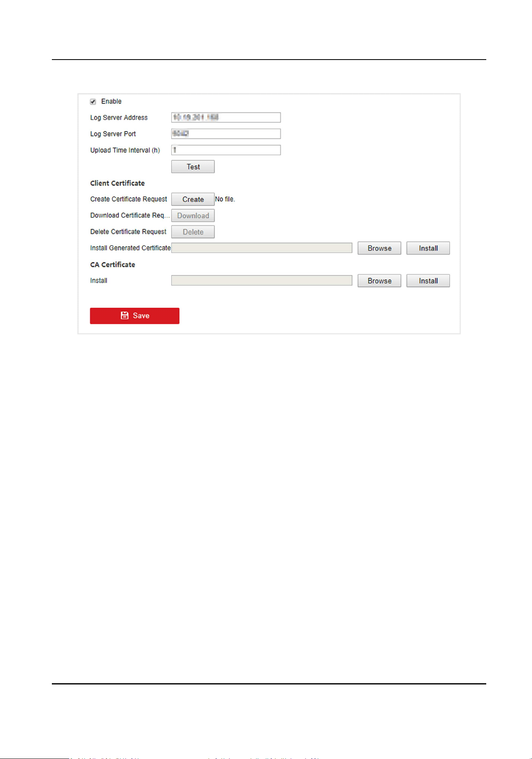Screen dimensions: 532x759
Task: Click the Test button
Action: click(193, 167)
